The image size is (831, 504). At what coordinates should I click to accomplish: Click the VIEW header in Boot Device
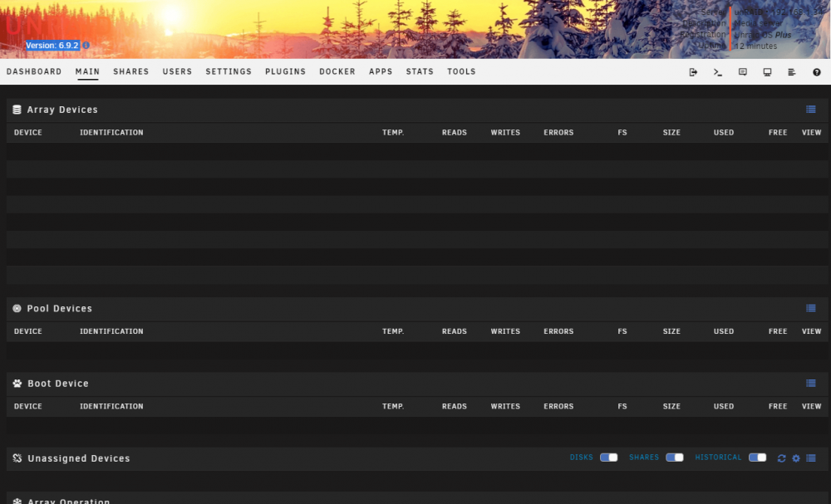pos(811,406)
